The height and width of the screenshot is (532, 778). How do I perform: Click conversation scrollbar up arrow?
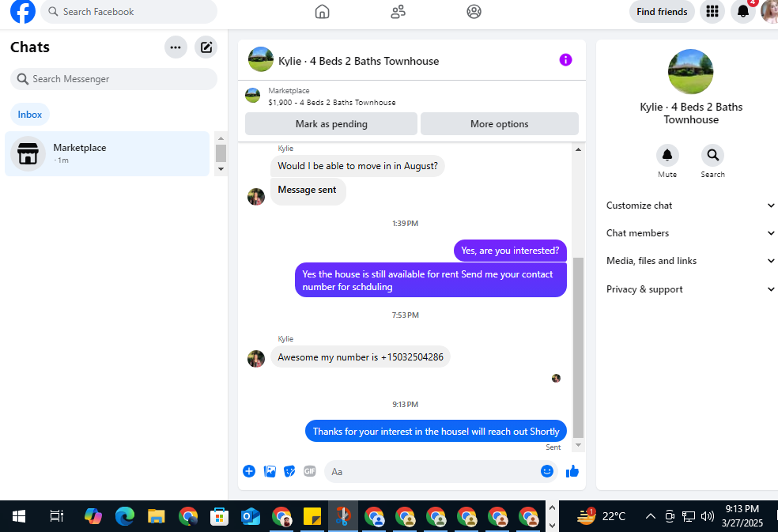(x=578, y=149)
